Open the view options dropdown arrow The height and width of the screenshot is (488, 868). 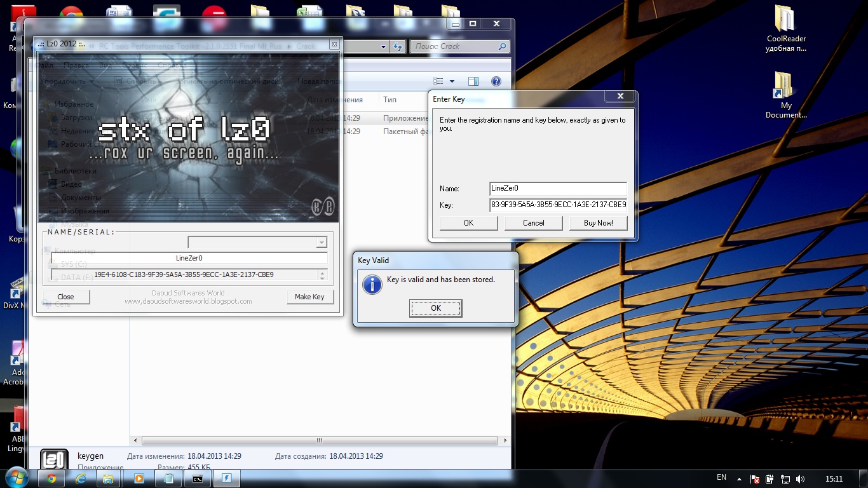pos(452,81)
